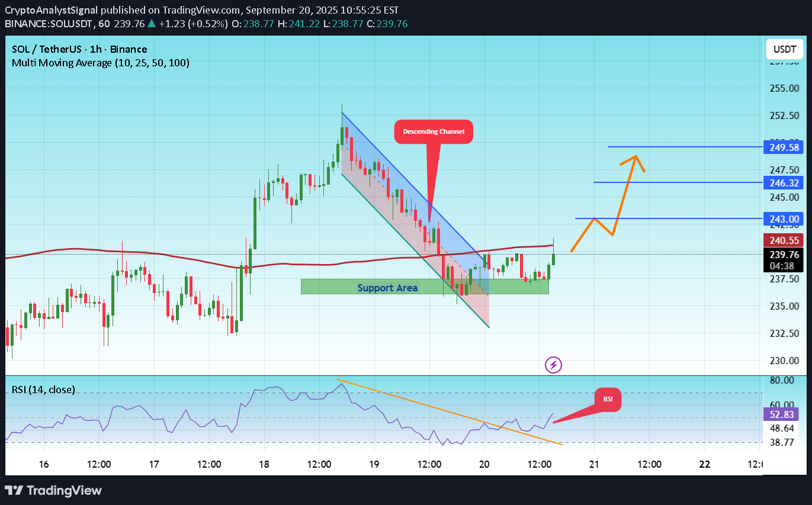Image resolution: width=812 pixels, height=505 pixels.
Task: Click the 249.58 price level label
Action: coord(785,147)
